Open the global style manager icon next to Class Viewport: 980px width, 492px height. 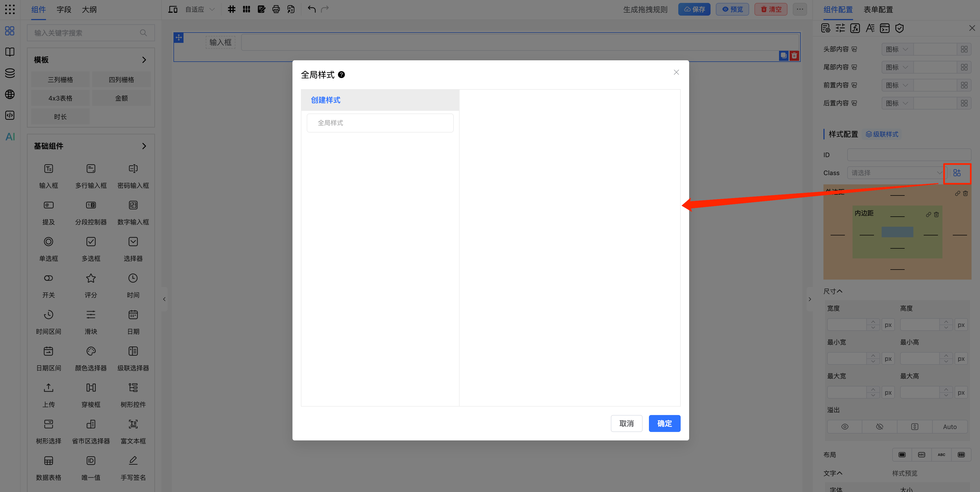click(957, 173)
